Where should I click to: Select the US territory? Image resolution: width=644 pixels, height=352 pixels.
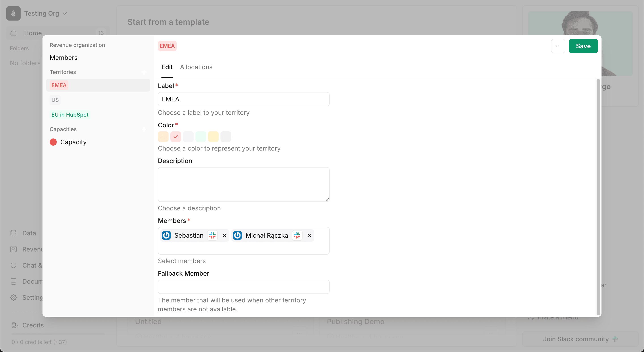click(55, 100)
